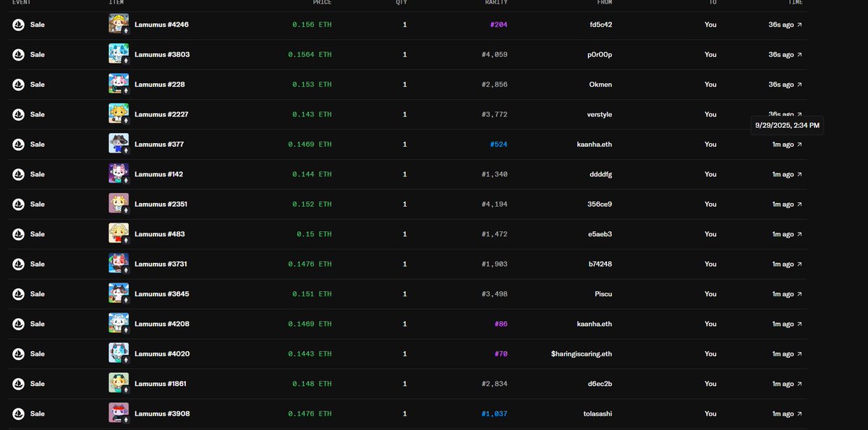The image size is (868, 430).
Task: View seller profile Piscu
Action: (x=603, y=294)
